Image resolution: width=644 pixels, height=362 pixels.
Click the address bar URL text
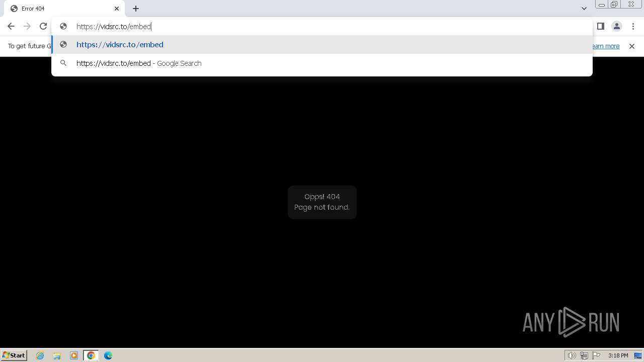[114, 26]
